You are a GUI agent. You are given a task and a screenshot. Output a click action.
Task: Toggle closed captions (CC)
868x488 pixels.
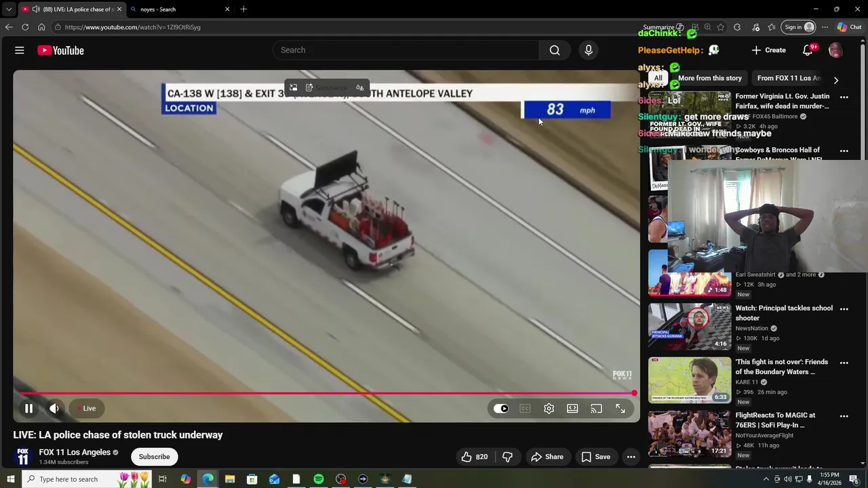click(x=525, y=409)
